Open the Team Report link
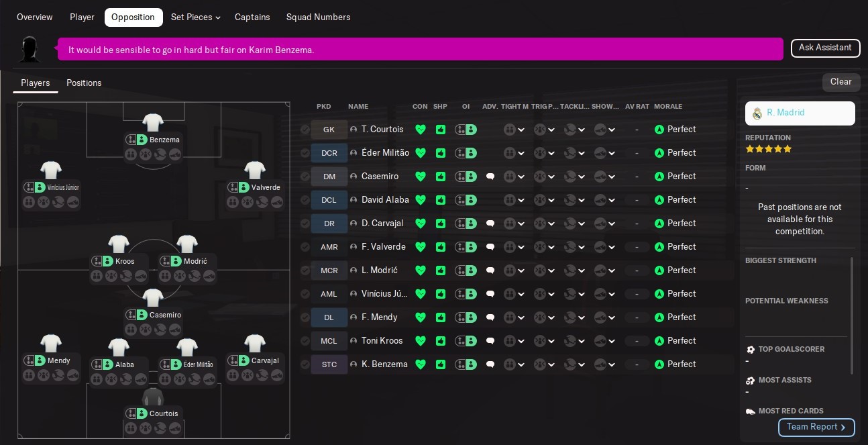Viewport: 868px width, 445px height. point(816,427)
